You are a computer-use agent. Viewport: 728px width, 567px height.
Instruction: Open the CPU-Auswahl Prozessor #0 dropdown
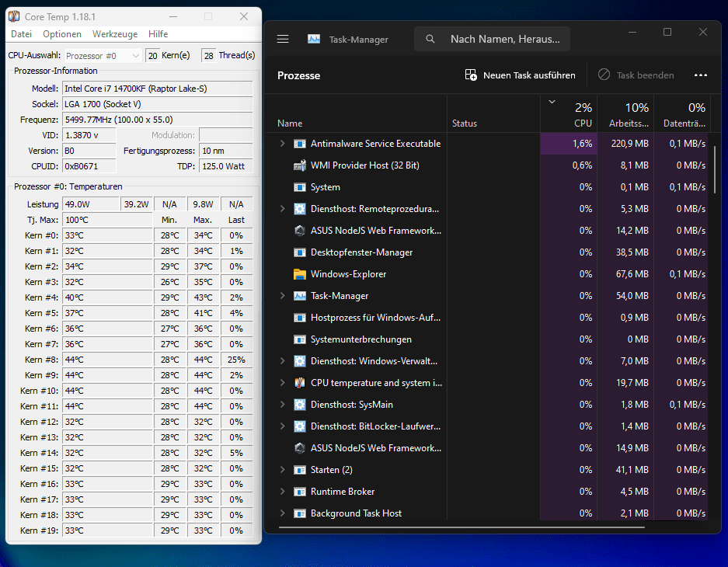(x=103, y=56)
